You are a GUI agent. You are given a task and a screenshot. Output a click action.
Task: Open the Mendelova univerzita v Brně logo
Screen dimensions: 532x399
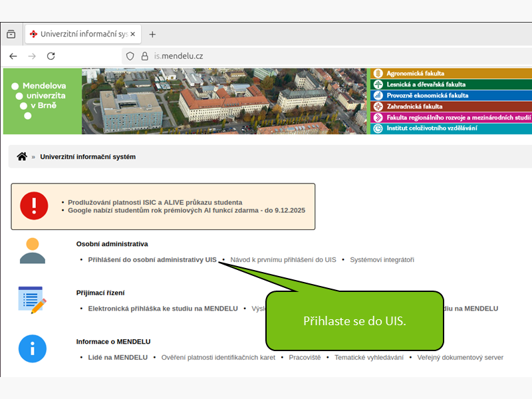(x=42, y=101)
